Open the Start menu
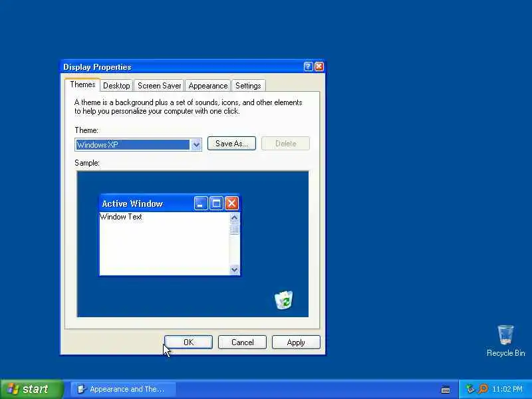 click(x=32, y=389)
